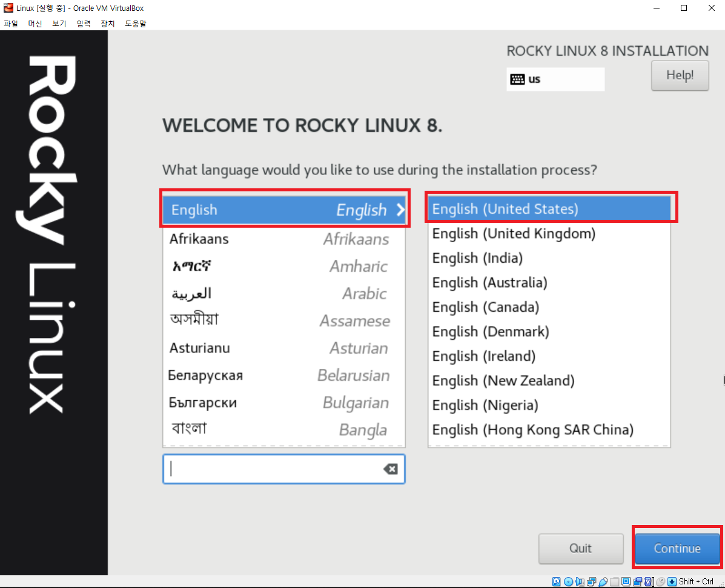Open the 보기 menu

click(x=59, y=24)
